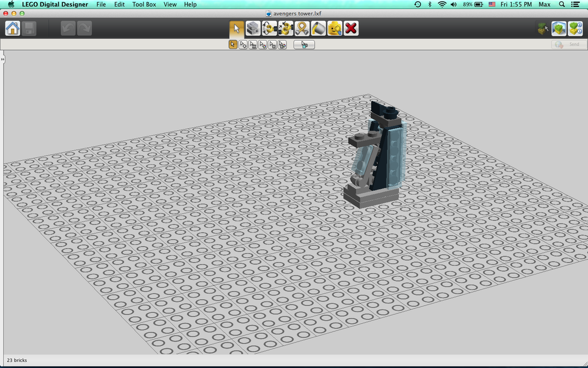Screen dimensions: 588x368
Task: Select the Hide minifig-head tool
Action: coord(335,28)
